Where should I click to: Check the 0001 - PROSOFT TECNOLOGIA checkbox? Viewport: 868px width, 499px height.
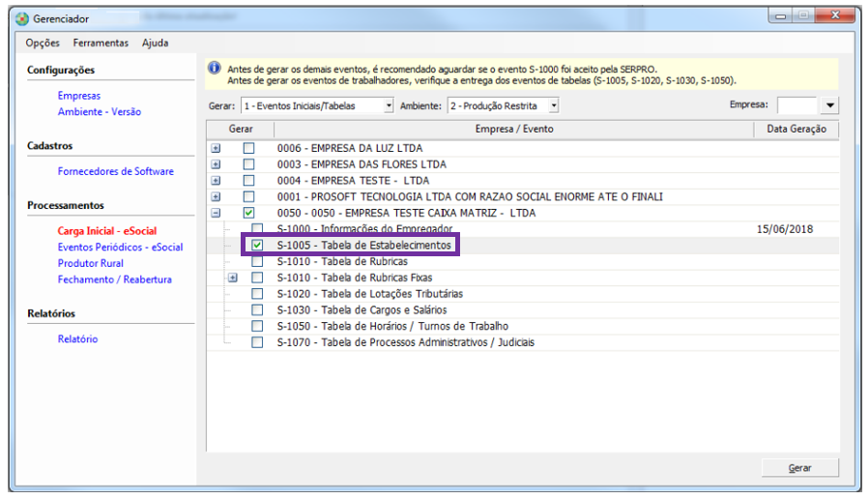click(249, 196)
